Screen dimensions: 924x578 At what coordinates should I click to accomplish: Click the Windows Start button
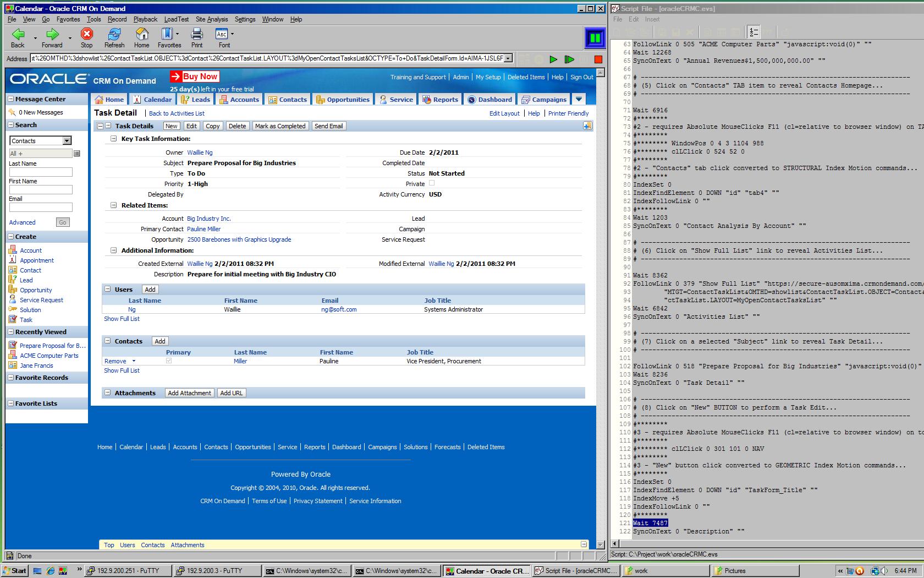(x=15, y=571)
